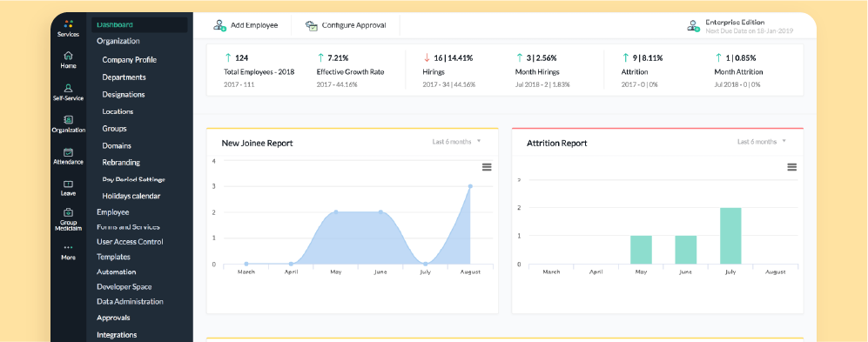The height and width of the screenshot is (342, 868).
Task: Open Rebranding in sidebar
Action: point(121,163)
